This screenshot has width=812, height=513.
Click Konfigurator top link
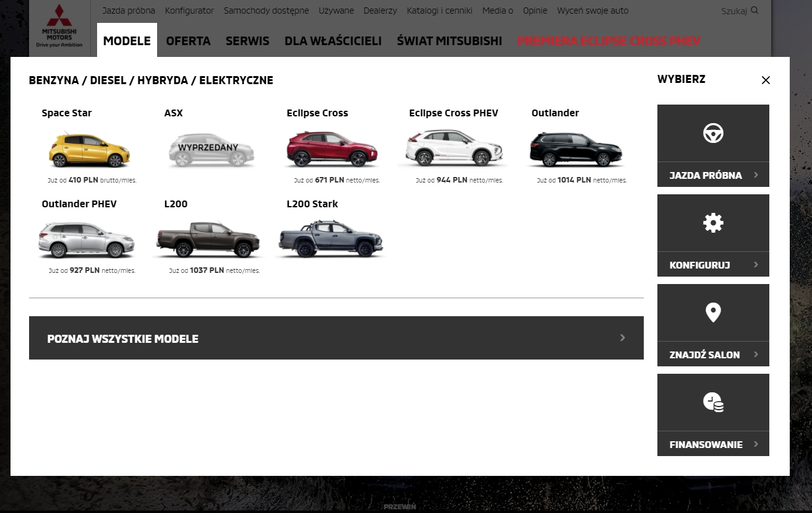pyautogui.click(x=189, y=11)
